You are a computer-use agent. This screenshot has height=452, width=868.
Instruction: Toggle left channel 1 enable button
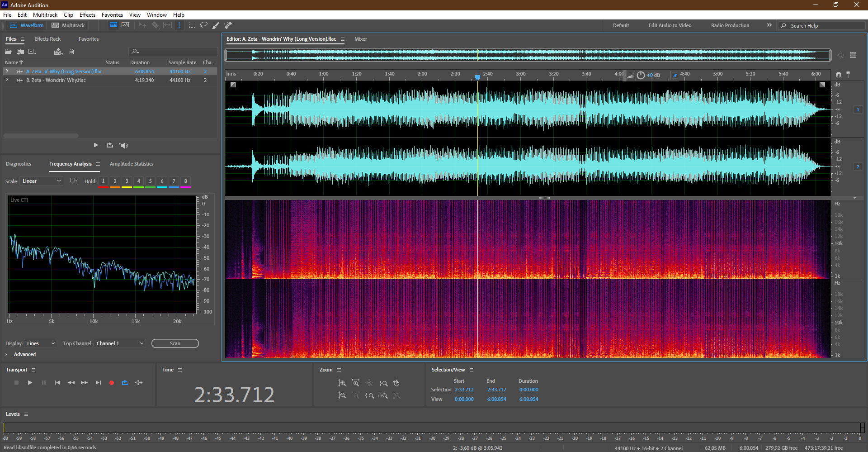coord(858,109)
